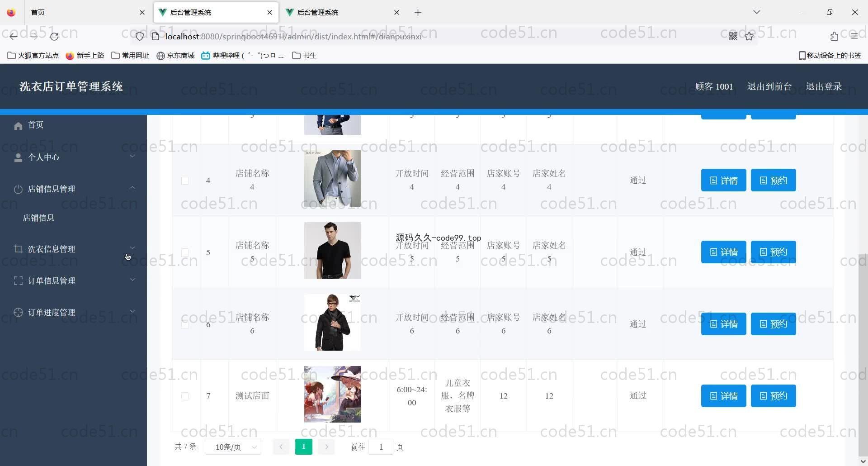Close the active 后台管理系统 tab
The width and height of the screenshot is (868, 466).
coord(269,13)
